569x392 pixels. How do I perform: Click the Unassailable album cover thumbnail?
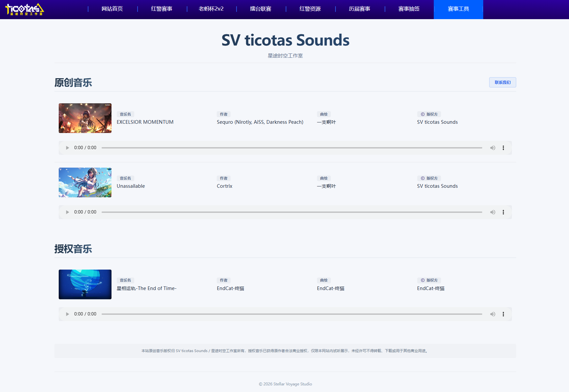click(x=85, y=182)
